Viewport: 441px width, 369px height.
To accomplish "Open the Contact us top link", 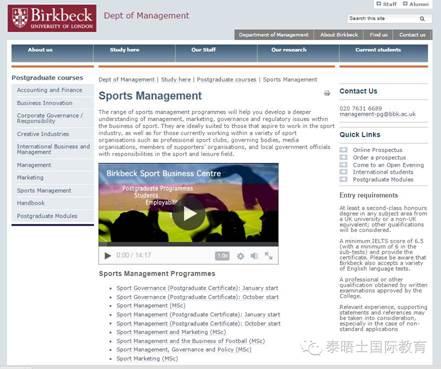I will tap(412, 35).
